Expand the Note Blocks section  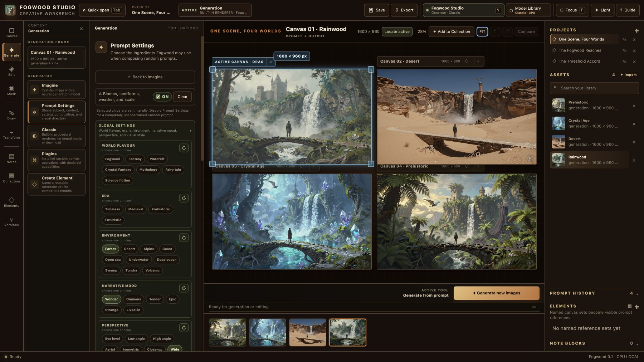(594, 343)
